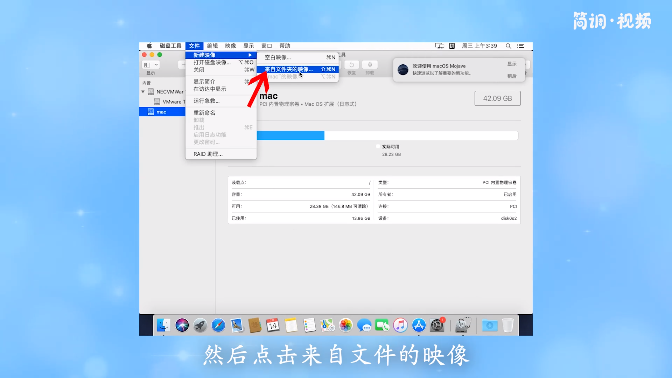Open Notes from the Dock

(291, 325)
